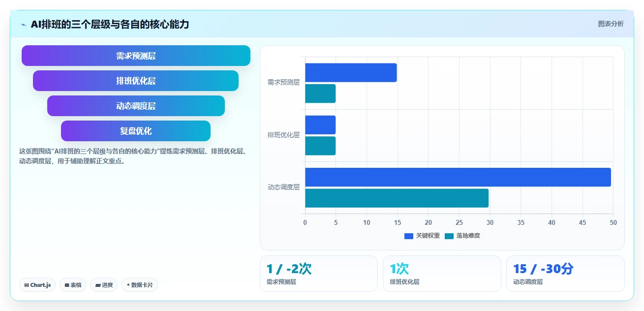The height and width of the screenshot is (311, 644).
Task: Click 动态调度层 teal 落地难度 bar
Action: pos(397,198)
